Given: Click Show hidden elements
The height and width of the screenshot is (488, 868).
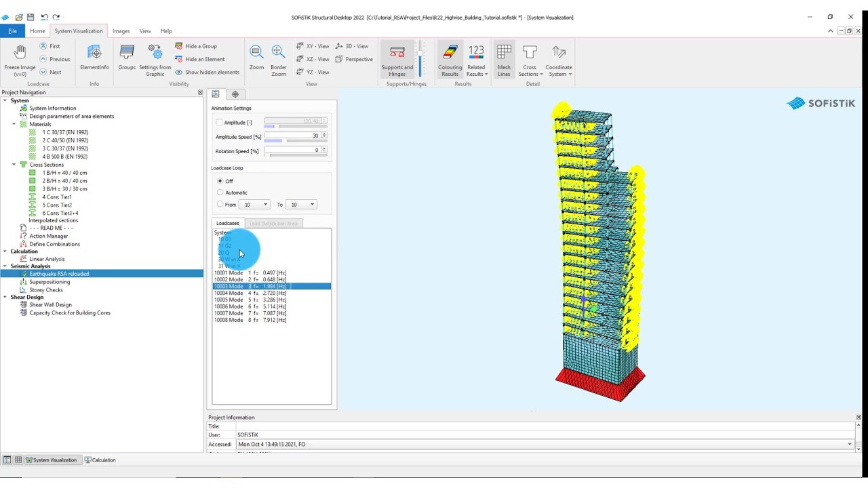Looking at the screenshot, I should [x=207, y=72].
